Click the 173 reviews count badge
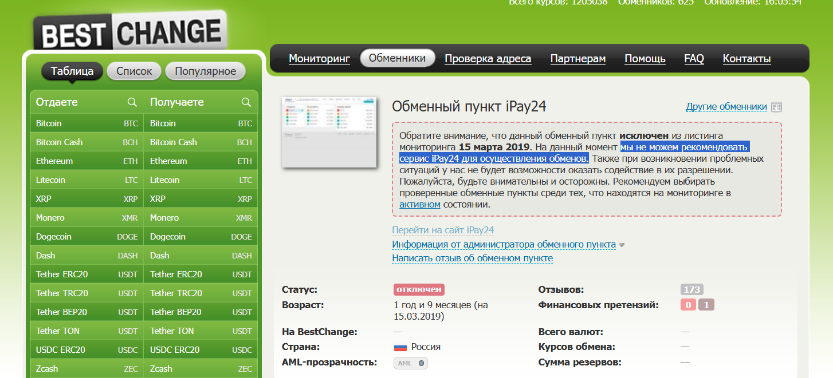The height and width of the screenshot is (378, 833). click(x=692, y=290)
